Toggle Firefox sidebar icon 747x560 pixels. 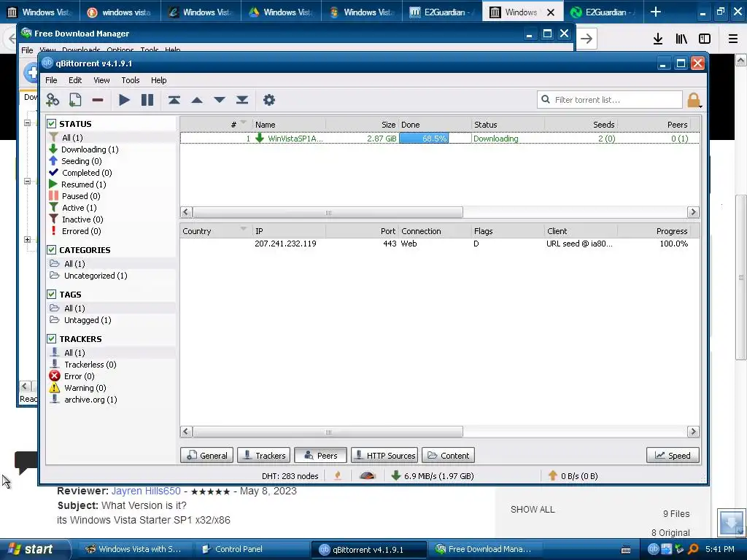pos(705,39)
